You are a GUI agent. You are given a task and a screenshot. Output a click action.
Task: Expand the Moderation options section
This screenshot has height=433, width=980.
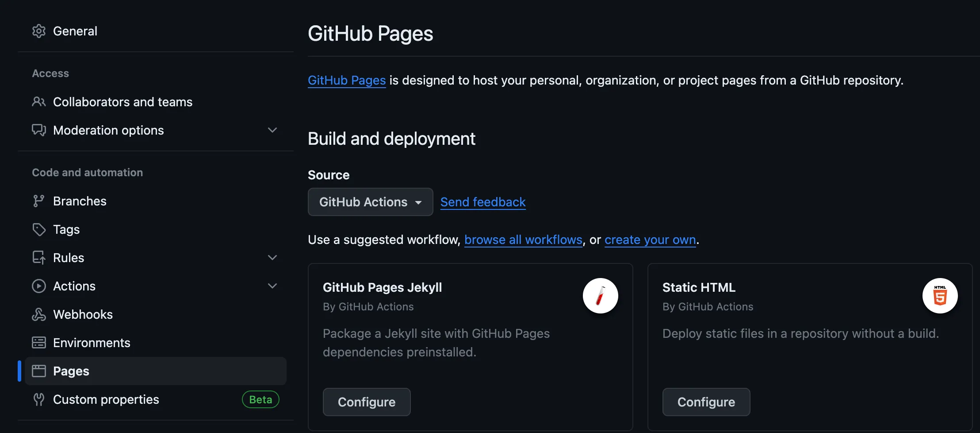click(272, 130)
